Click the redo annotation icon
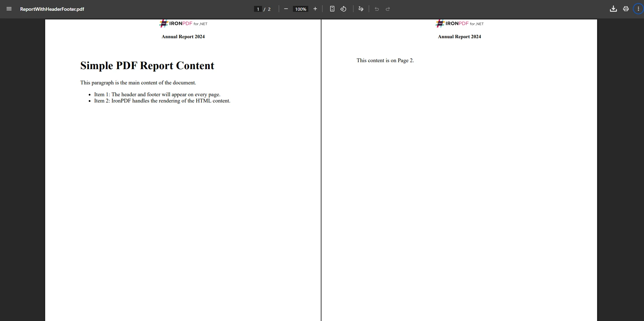 click(388, 9)
